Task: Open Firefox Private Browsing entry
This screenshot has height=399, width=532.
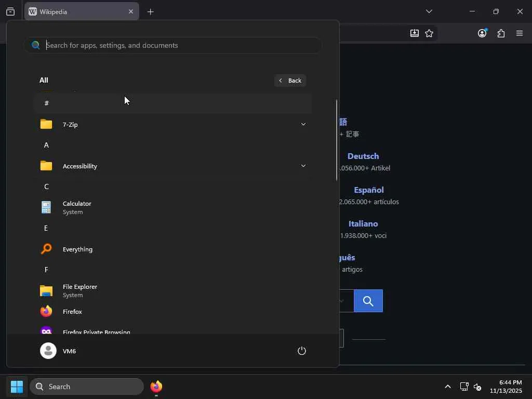Action: 173,330
